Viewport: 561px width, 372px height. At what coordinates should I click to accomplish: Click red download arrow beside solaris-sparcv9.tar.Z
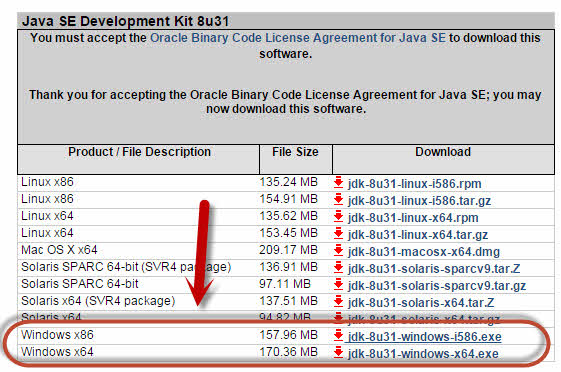tap(338, 267)
